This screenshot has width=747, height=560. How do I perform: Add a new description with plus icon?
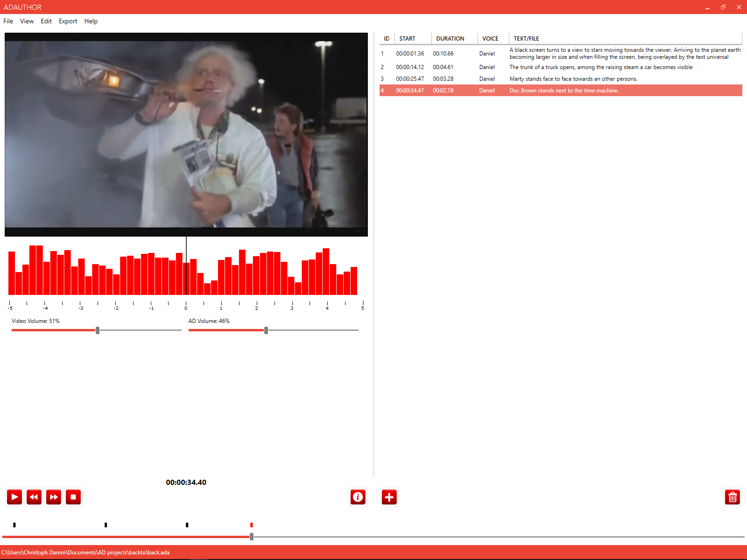[389, 497]
